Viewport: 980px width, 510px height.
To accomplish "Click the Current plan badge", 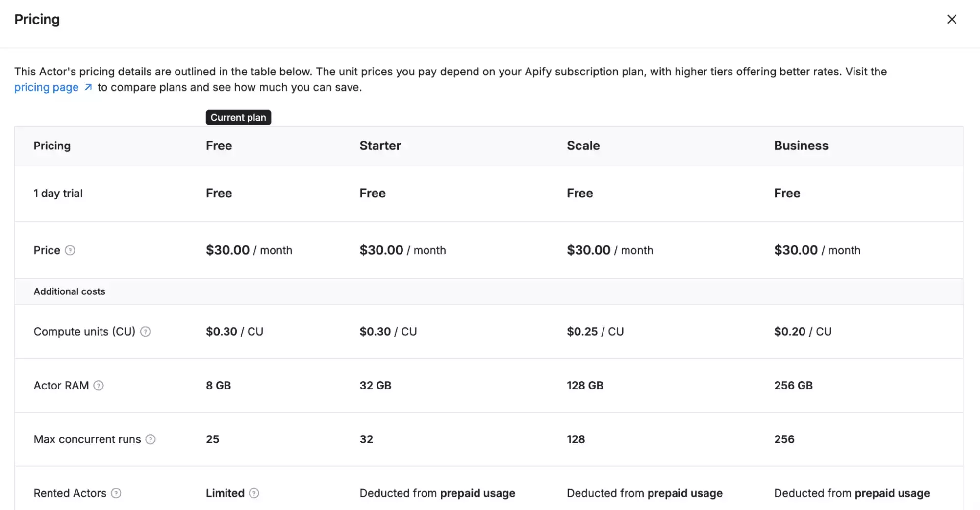I will 238,117.
